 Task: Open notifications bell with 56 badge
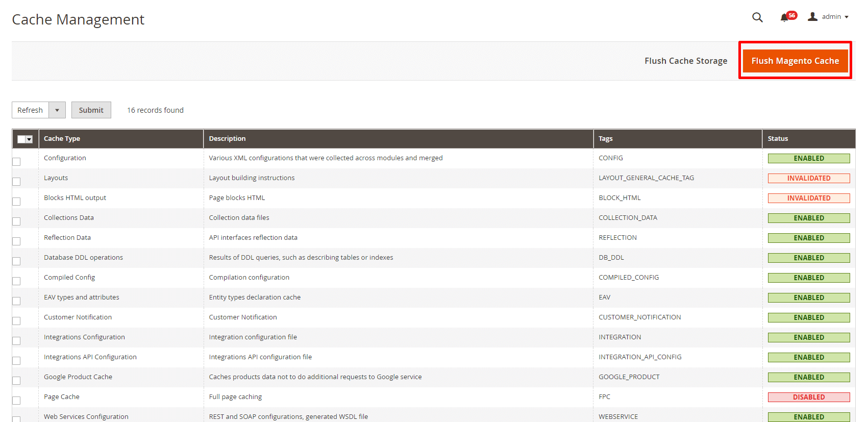point(785,18)
